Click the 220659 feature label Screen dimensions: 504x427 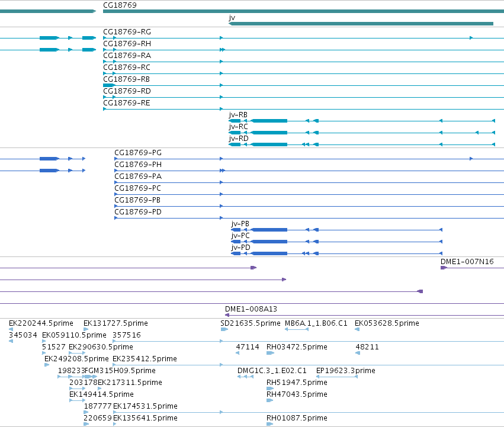(98, 418)
